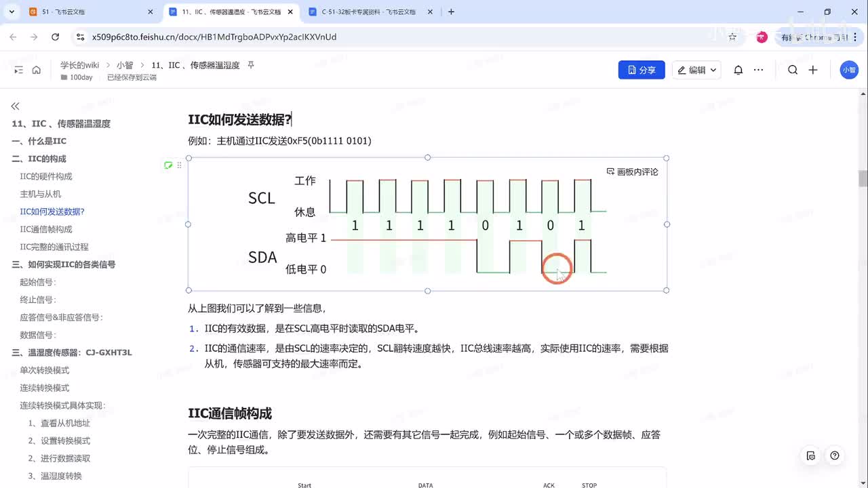Click the heading IIC如何发送数据?
Image resolution: width=868 pixels, height=488 pixels.
tap(239, 119)
